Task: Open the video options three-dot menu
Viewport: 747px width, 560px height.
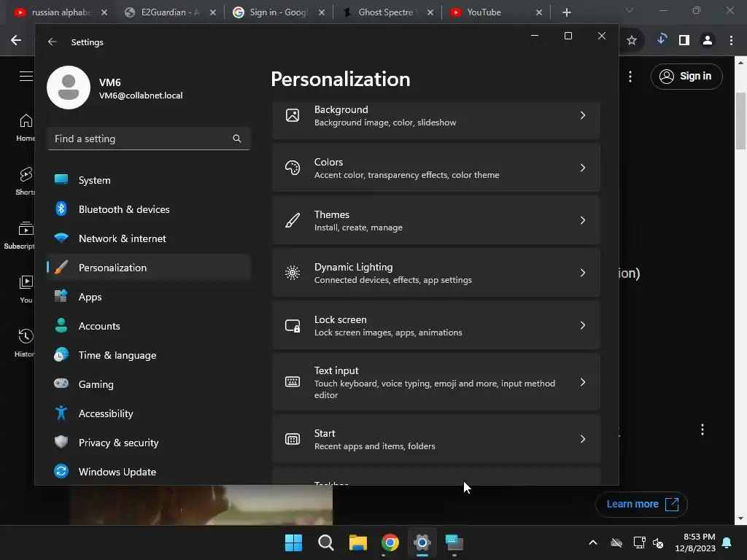Action: [x=703, y=429]
